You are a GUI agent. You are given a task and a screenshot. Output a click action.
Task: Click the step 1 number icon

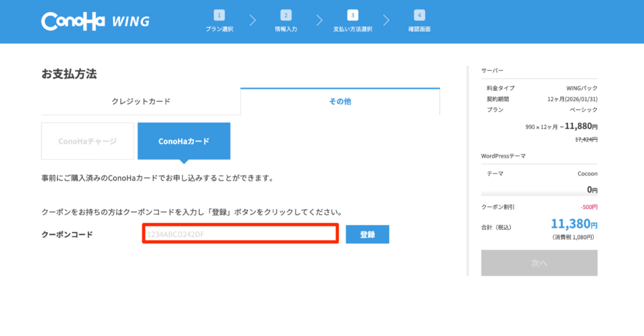[x=219, y=14]
